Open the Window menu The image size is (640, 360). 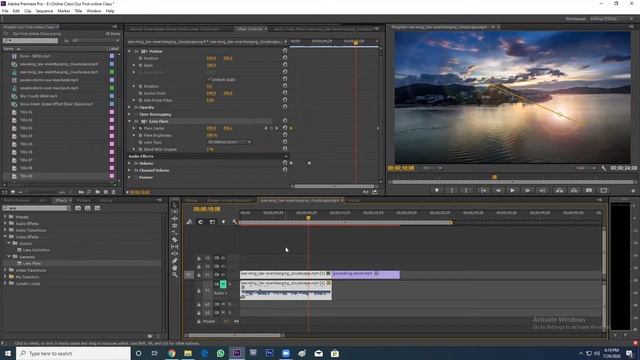point(93,11)
